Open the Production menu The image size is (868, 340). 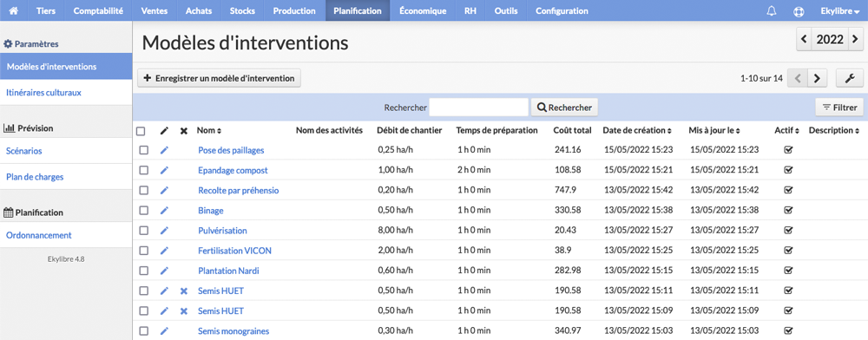pyautogui.click(x=294, y=10)
